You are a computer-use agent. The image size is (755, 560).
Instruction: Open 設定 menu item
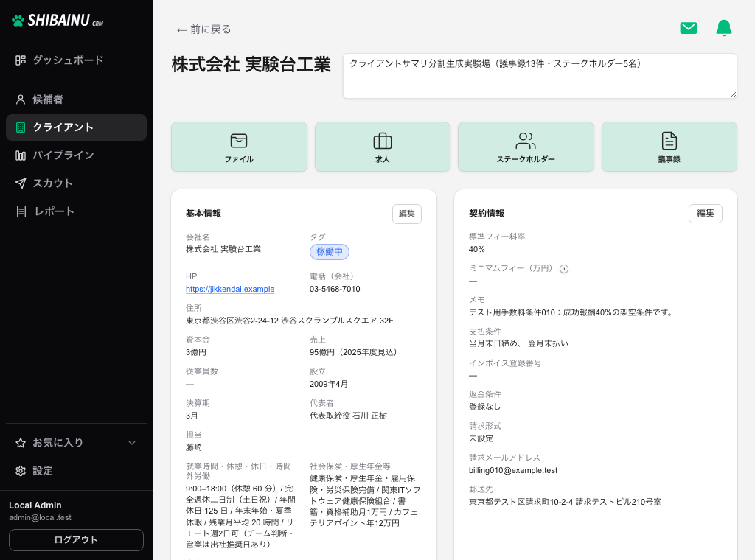point(76,471)
